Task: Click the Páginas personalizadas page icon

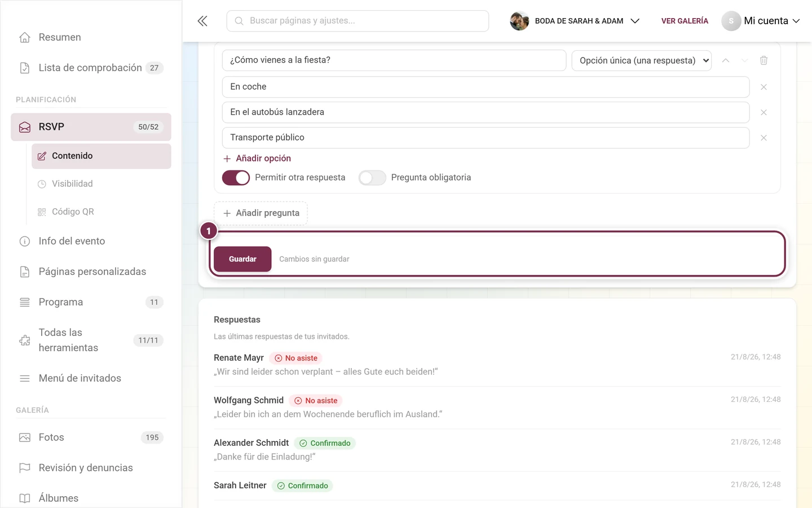Action: (25, 272)
